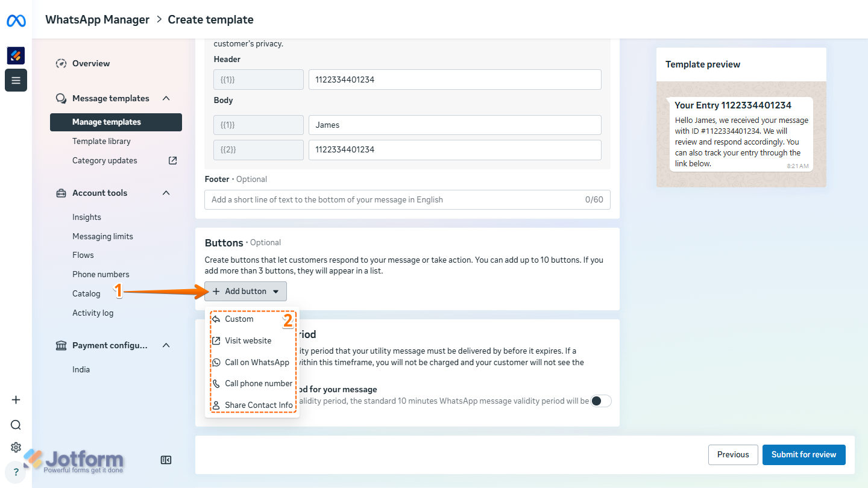Click the external link icon beside Category updates

(x=172, y=160)
